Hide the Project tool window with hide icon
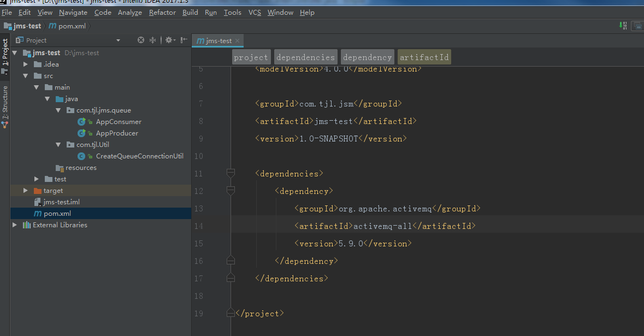This screenshot has height=336, width=644. [184, 40]
